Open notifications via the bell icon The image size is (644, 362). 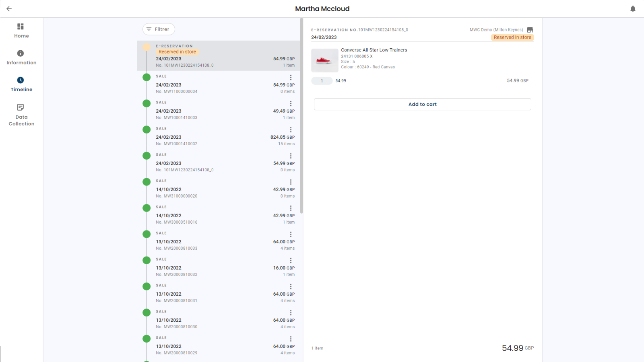point(633,8)
